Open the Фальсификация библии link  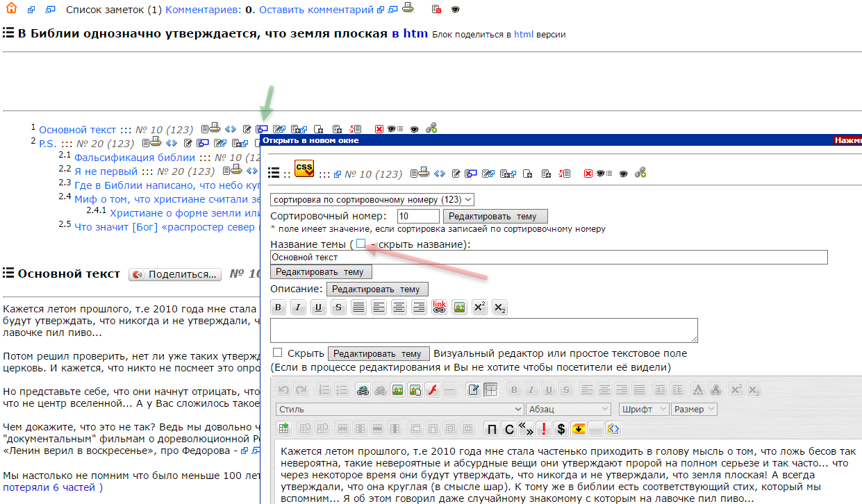tap(135, 158)
